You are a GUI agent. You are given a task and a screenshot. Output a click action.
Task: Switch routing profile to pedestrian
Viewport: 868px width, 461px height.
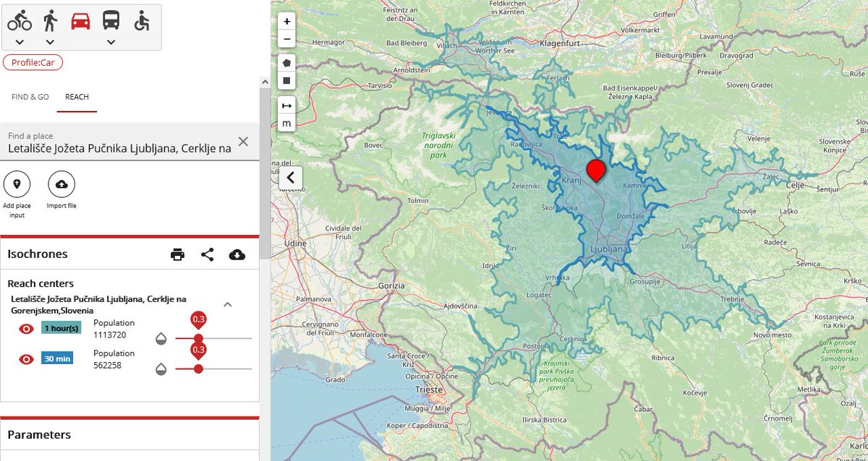(49, 20)
